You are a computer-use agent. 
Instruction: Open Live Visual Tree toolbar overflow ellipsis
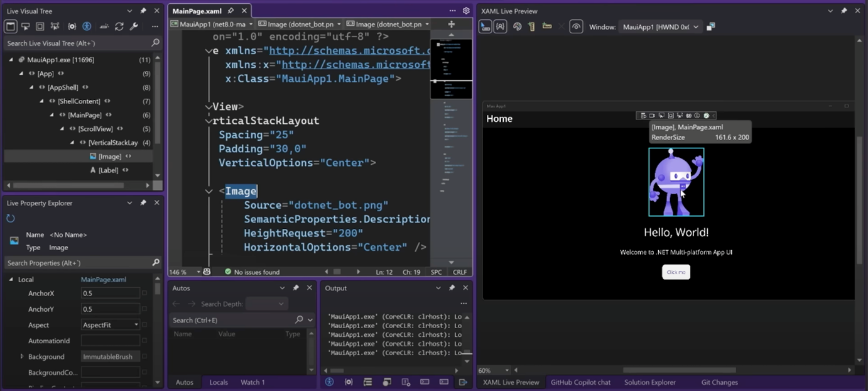(x=155, y=26)
